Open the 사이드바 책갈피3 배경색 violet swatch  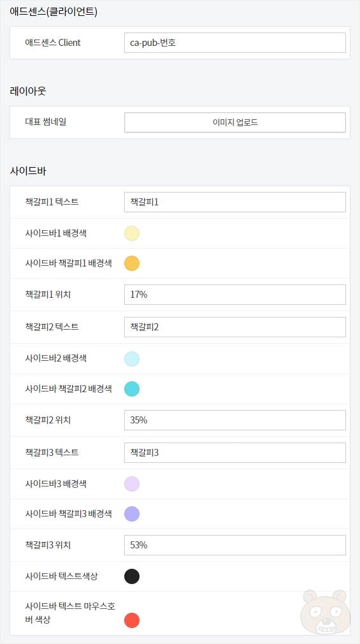click(132, 514)
